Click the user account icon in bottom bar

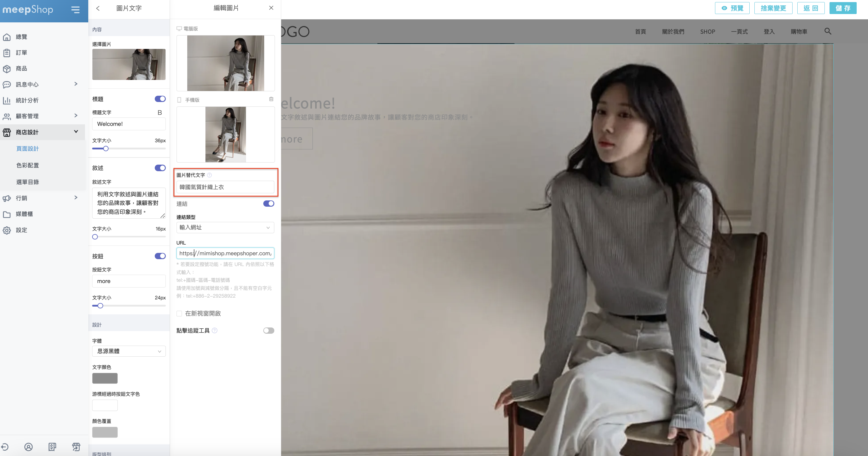coord(29,447)
